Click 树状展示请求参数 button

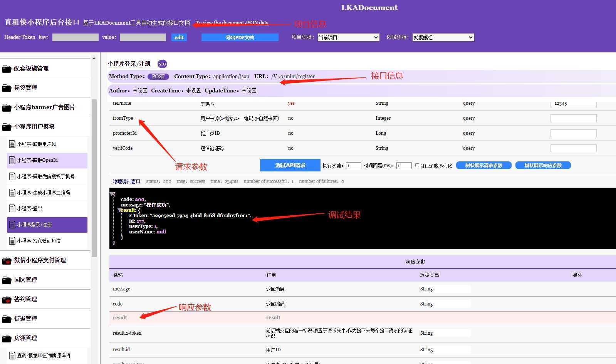click(483, 165)
